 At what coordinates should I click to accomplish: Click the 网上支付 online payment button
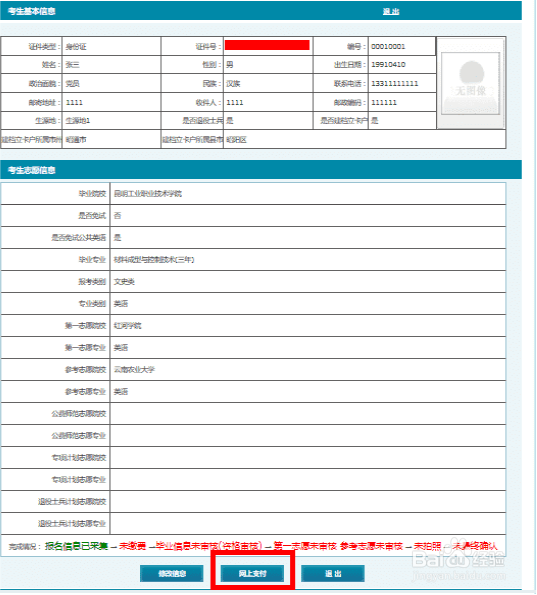pos(252,573)
